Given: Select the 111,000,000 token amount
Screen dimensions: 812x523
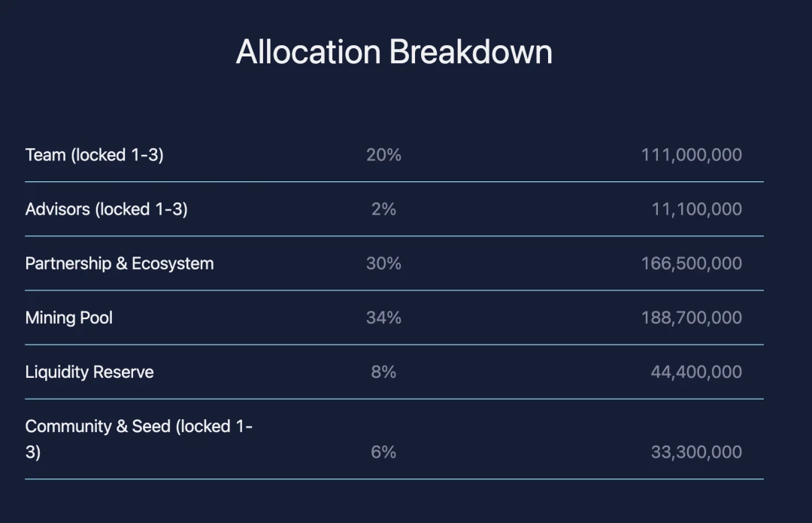Looking at the screenshot, I should [692, 155].
